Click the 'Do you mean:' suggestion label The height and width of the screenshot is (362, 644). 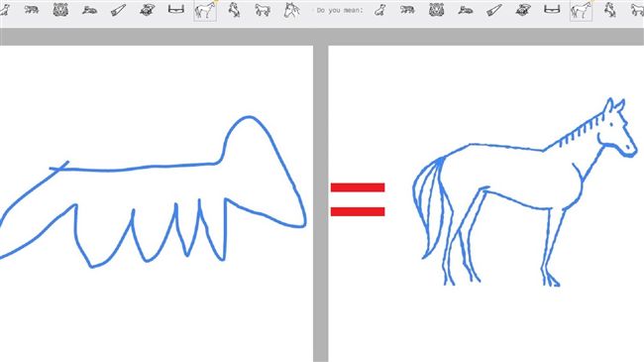340,10
